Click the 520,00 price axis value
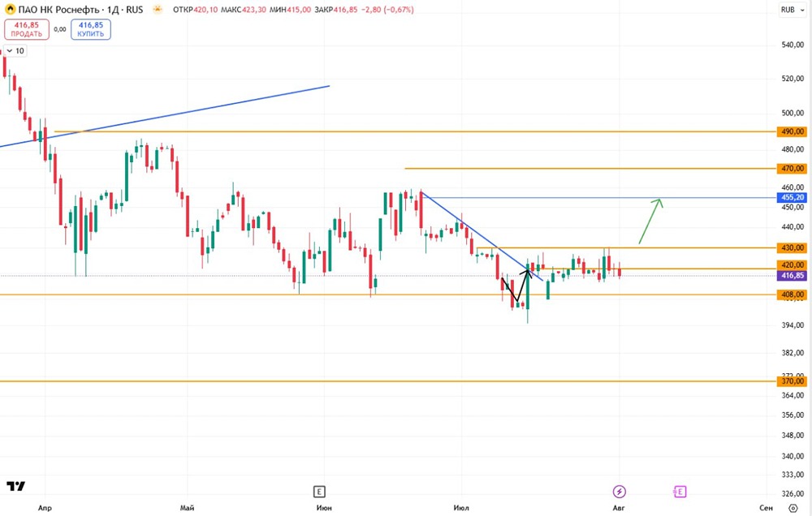 point(793,79)
